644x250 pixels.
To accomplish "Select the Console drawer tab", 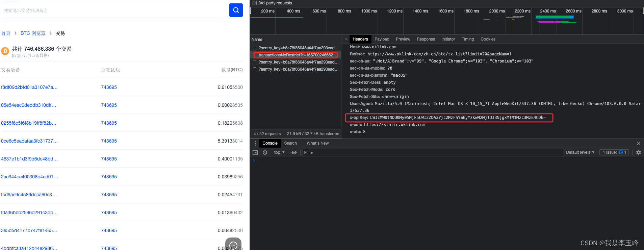I will [270, 143].
